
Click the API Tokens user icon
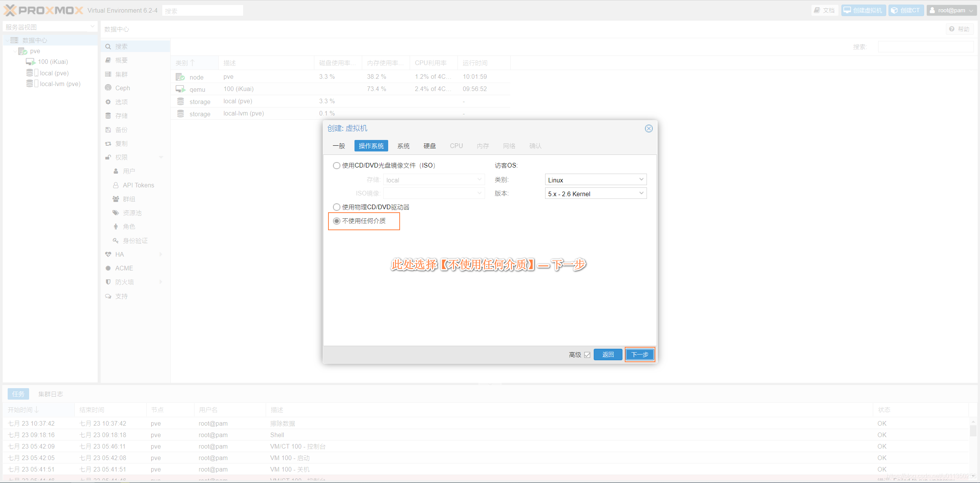pos(116,185)
